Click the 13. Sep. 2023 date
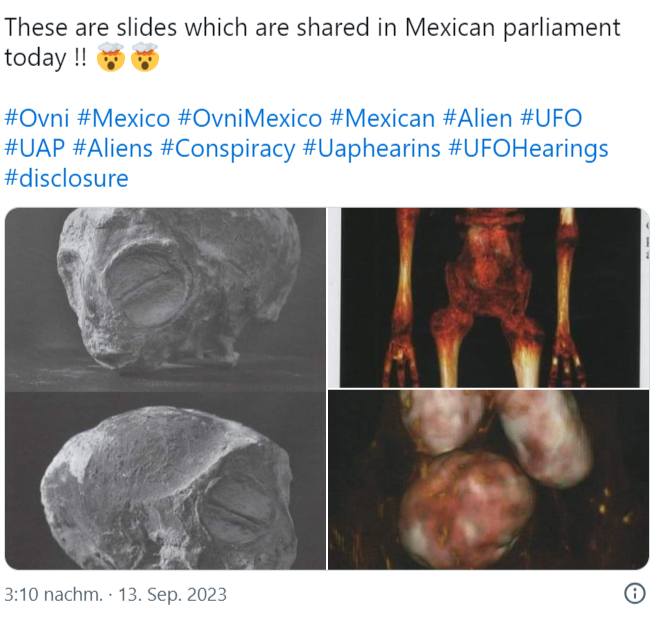 pos(172,594)
